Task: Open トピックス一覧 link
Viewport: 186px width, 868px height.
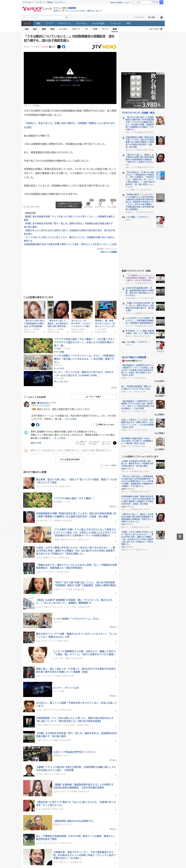Action: tap(155, 29)
